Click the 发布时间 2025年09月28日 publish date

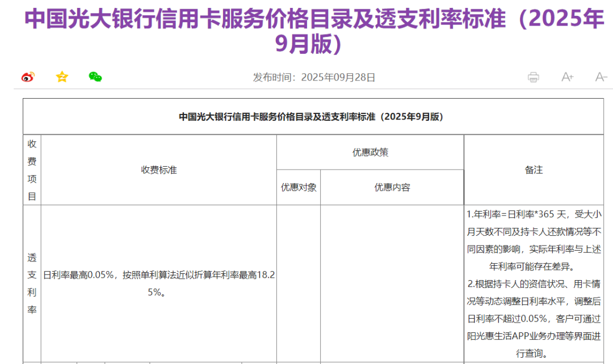(314, 77)
